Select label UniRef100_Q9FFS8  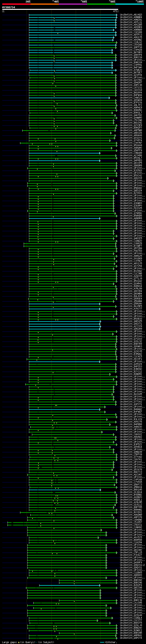(131, 48)
